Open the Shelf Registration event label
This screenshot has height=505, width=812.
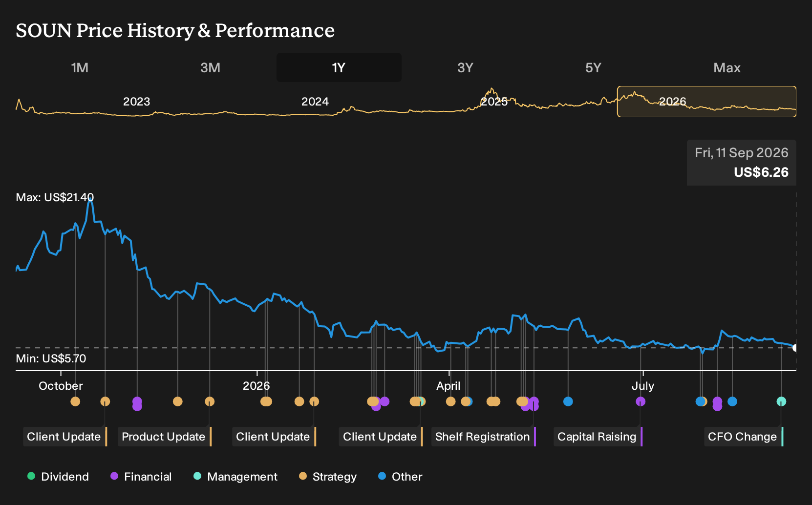[x=484, y=437]
